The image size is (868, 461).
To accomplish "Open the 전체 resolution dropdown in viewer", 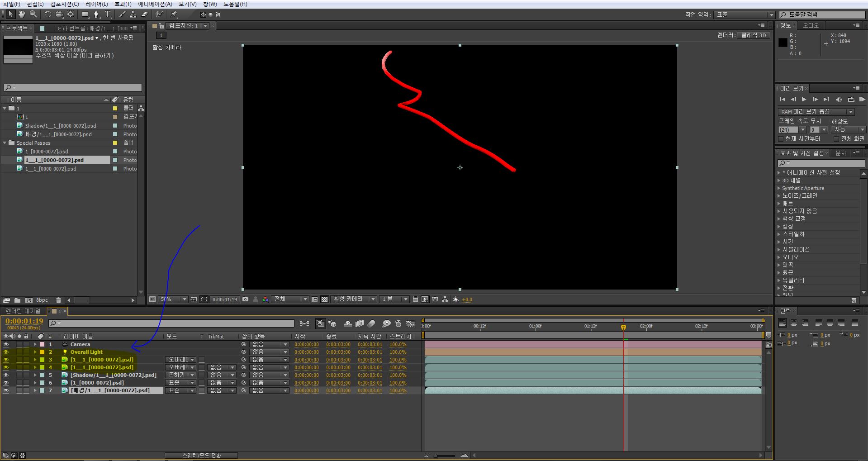I will click(291, 299).
